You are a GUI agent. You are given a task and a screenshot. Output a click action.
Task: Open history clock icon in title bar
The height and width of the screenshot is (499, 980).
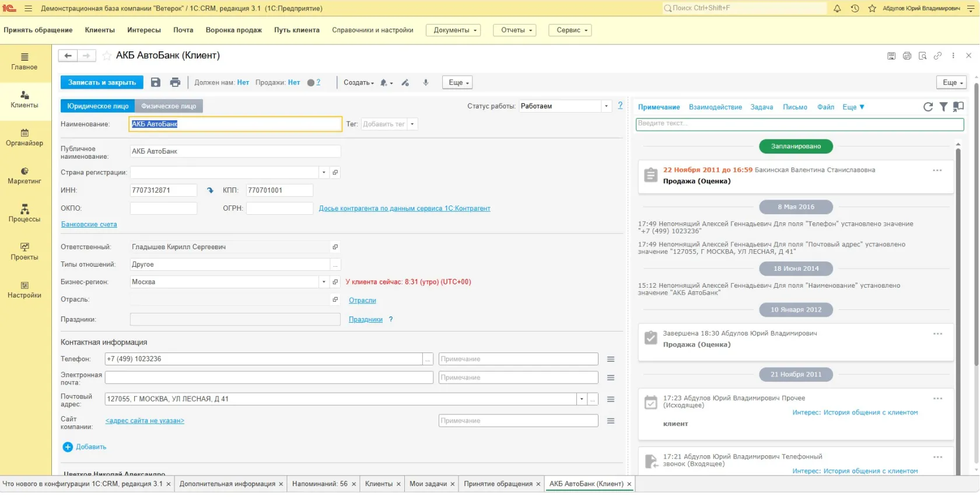click(x=855, y=8)
